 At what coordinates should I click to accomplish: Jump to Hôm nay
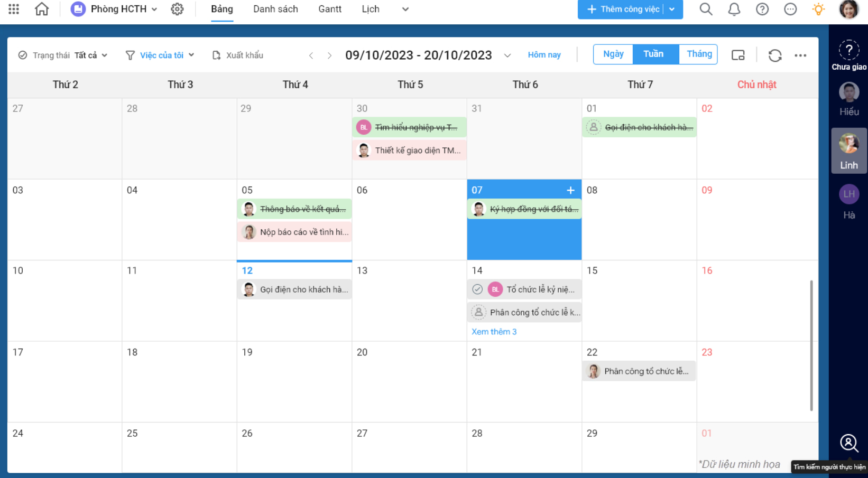pyautogui.click(x=544, y=55)
